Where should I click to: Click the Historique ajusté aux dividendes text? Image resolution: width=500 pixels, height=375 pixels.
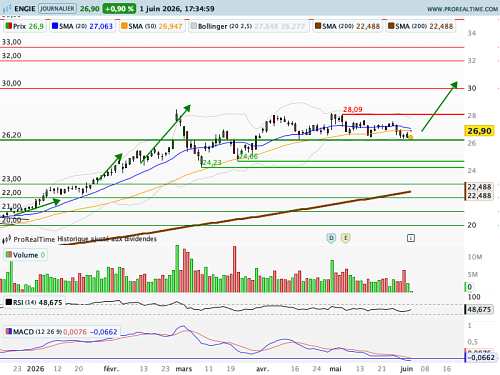(107, 239)
